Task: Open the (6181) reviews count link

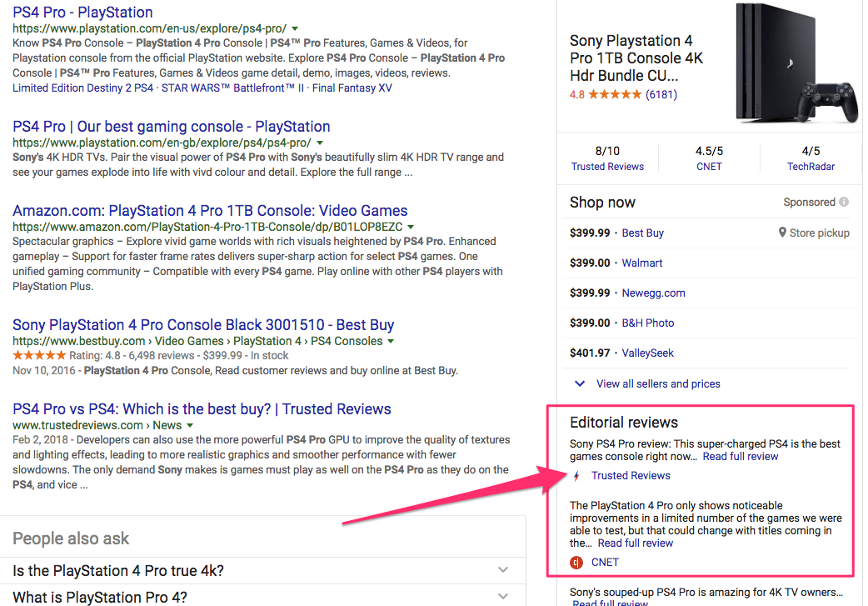Action: click(x=661, y=95)
